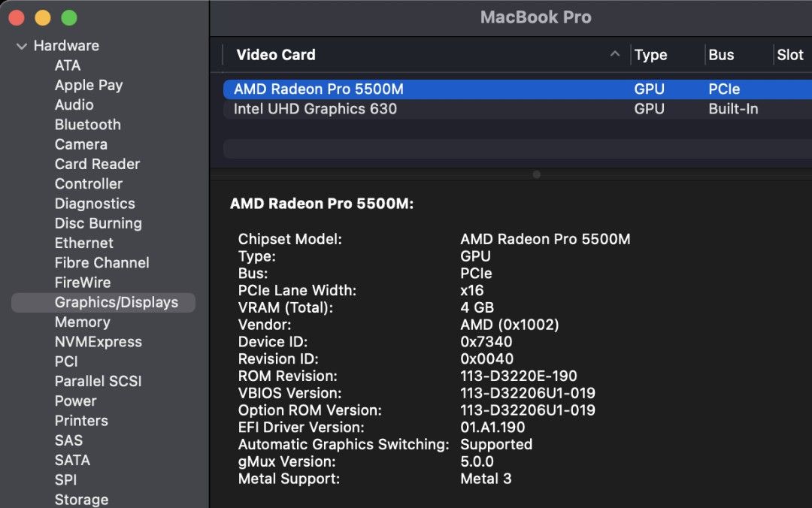The width and height of the screenshot is (812, 508).
Task: Click the split pane divider handle dot
Action: pyautogui.click(x=537, y=174)
